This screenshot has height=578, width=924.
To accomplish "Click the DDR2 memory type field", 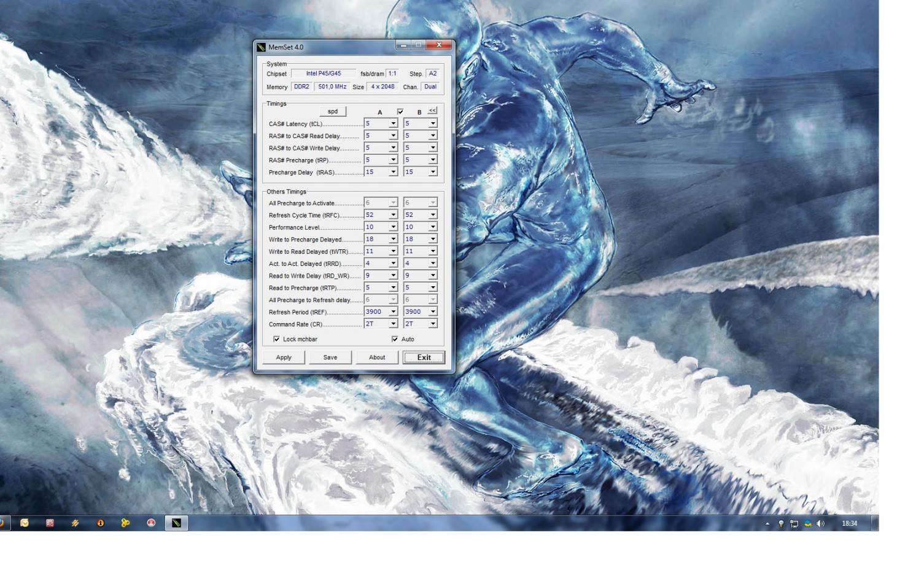I will pos(301,87).
